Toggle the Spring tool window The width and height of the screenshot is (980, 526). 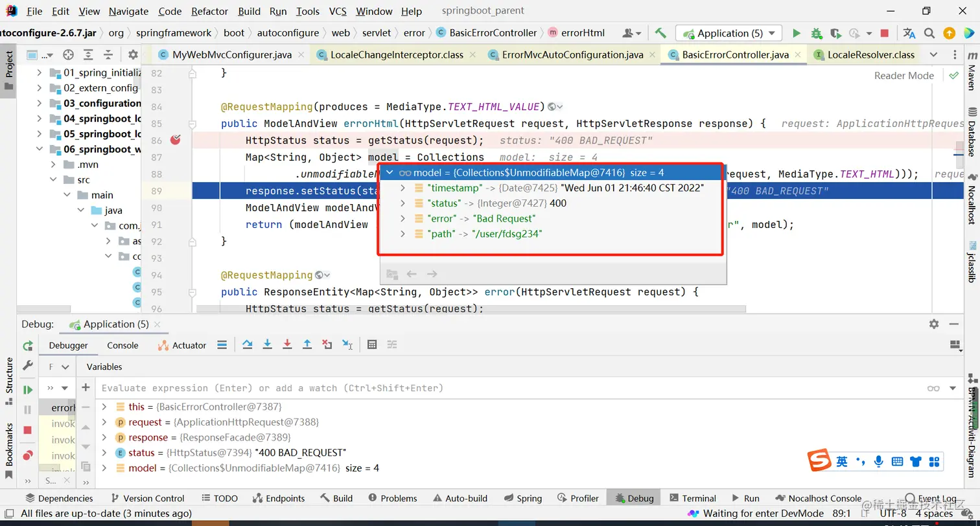(x=523, y=498)
